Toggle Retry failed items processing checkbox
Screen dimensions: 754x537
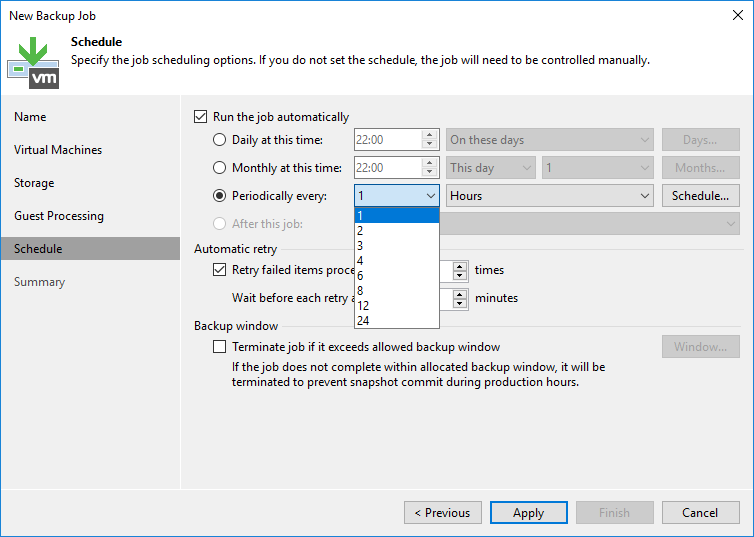220,270
